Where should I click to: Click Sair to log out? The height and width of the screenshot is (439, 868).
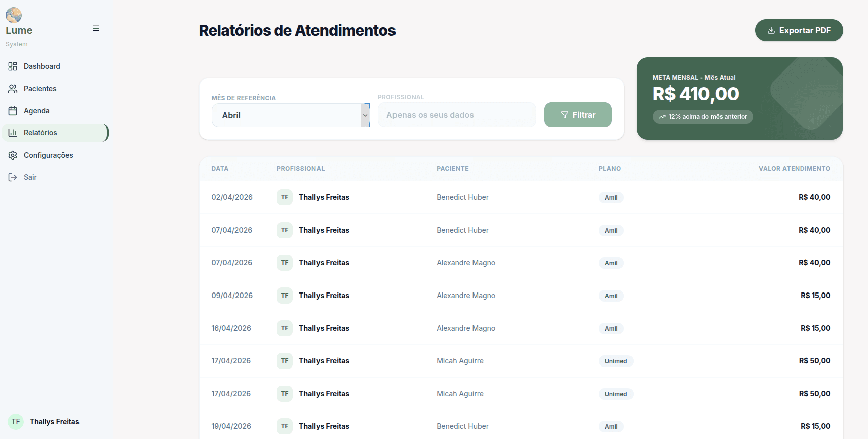point(55,177)
